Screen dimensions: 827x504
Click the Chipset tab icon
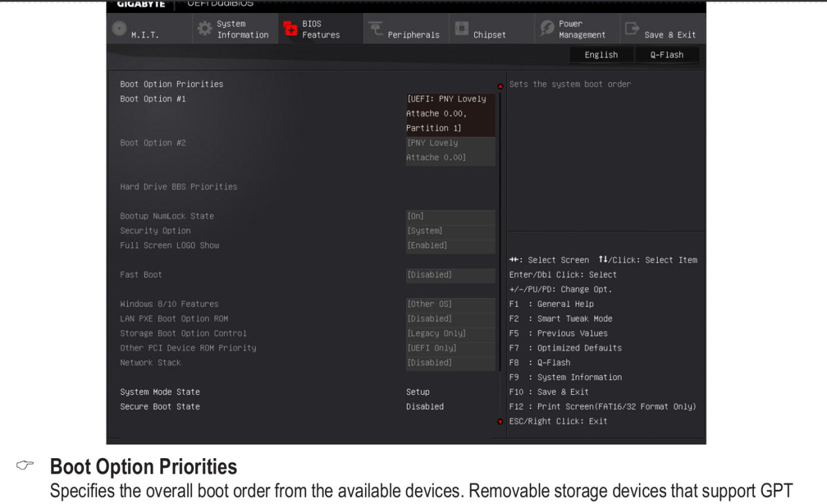[x=461, y=29]
